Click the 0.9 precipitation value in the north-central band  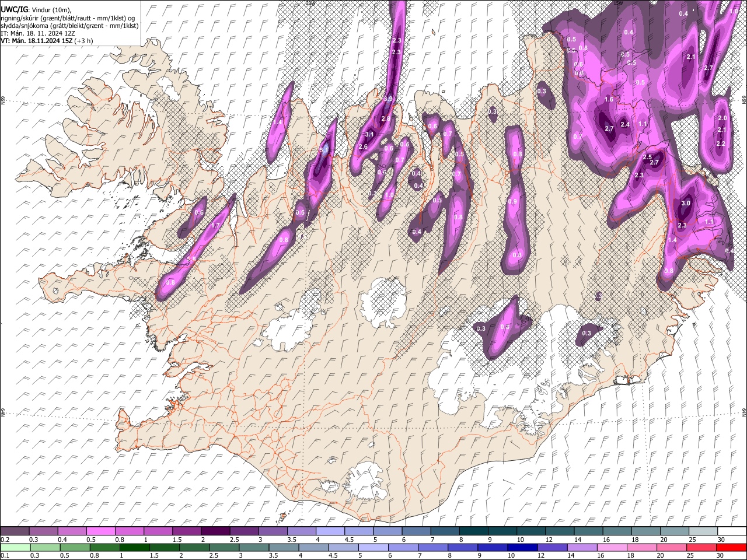tap(512, 202)
